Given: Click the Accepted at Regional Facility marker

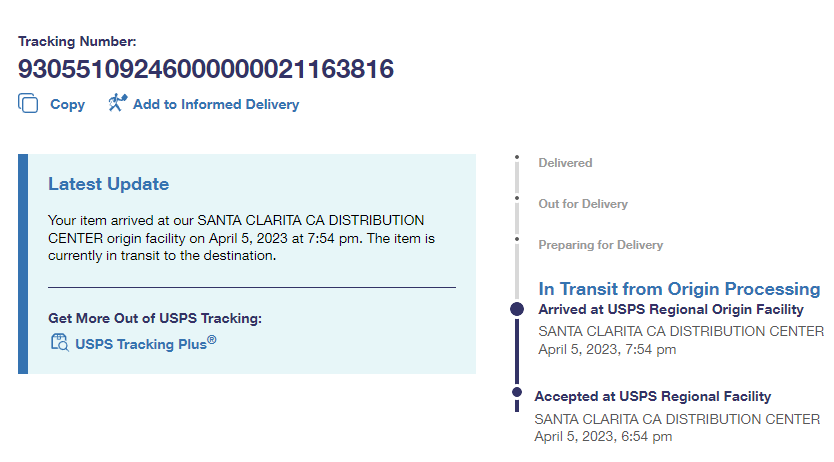Looking at the screenshot, I should 517,391.
